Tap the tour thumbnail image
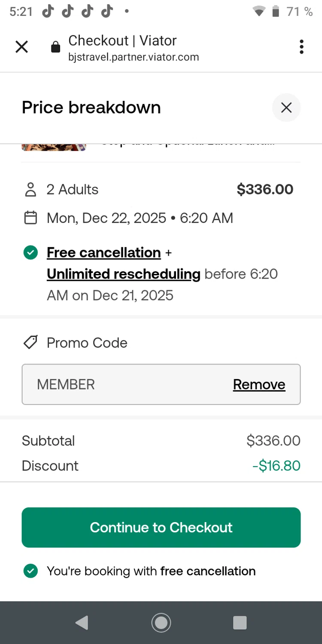The height and width of the screenshot is (644, 322). [54, 147]
